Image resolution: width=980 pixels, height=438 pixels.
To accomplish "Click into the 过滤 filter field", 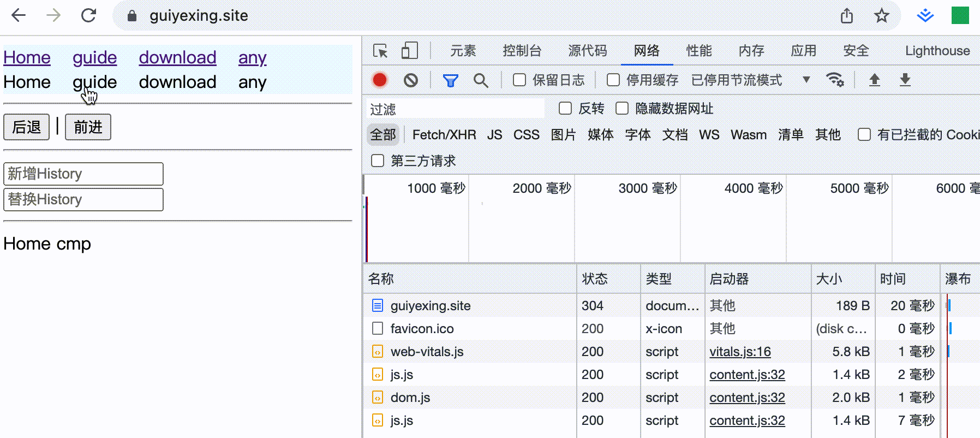I will pyautogui.click(x=456, y=109).
